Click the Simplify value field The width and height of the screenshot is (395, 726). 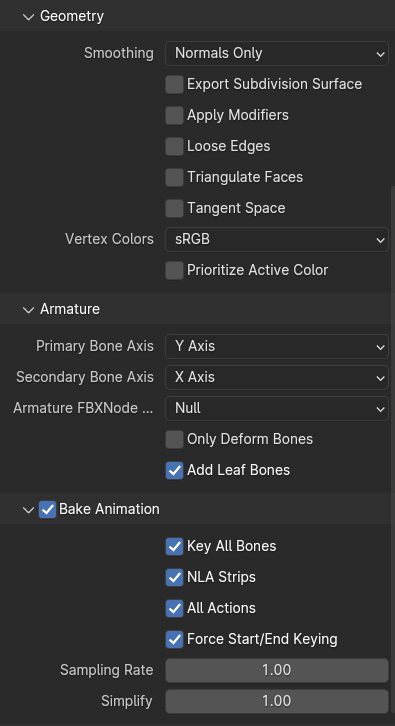pyautogui.click(x=277, y=701)
